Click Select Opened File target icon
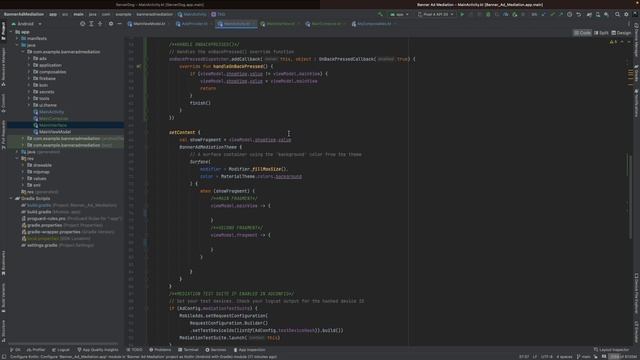 (82, 24)
